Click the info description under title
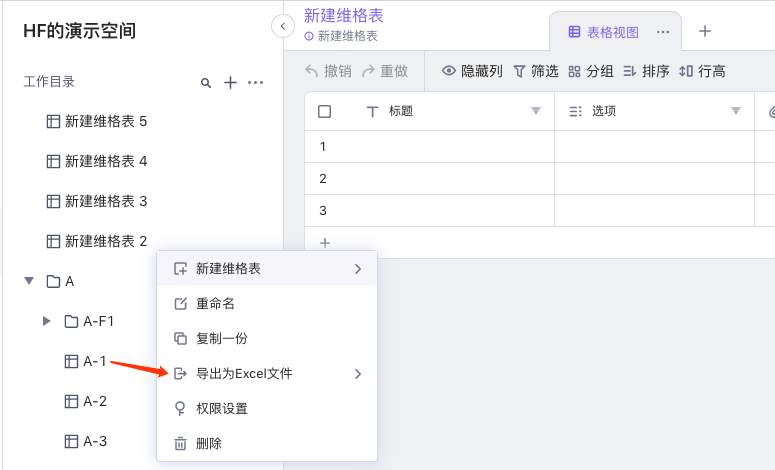Screen dimensions: 775x470 tap(341, 36)
